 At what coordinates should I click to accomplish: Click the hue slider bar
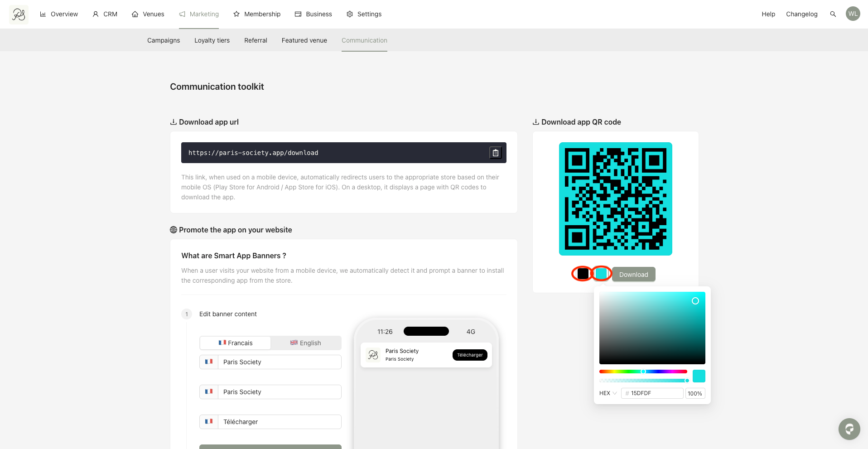click(643, 372)
